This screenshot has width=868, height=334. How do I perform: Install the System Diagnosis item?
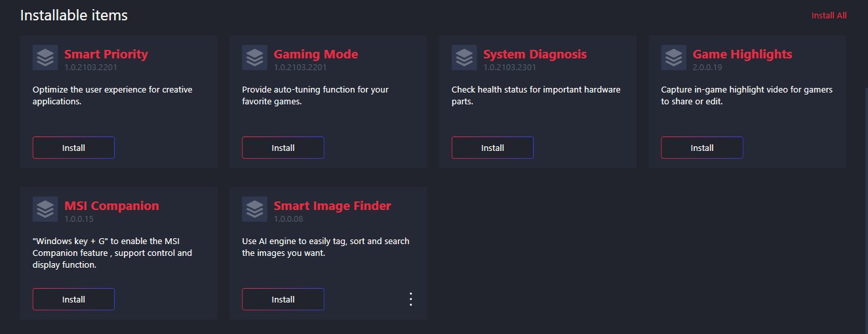(x=492, y=148)
